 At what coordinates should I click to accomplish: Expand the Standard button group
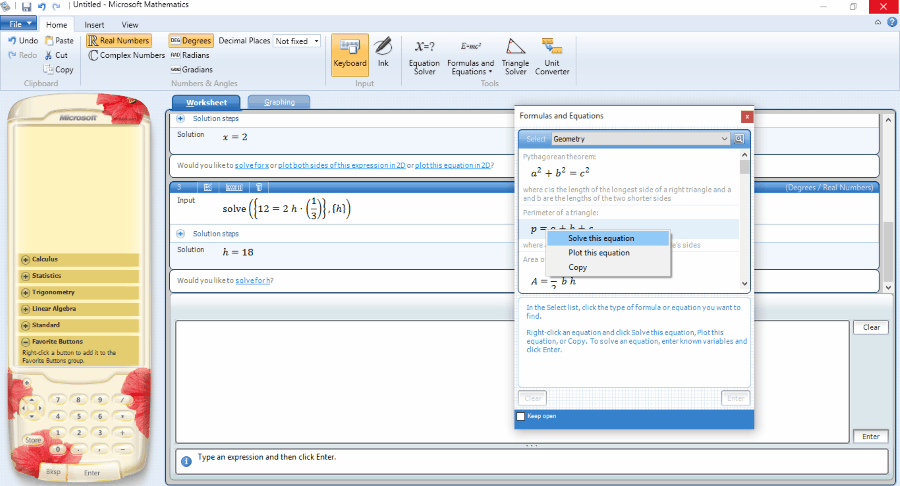click(79, 325)
